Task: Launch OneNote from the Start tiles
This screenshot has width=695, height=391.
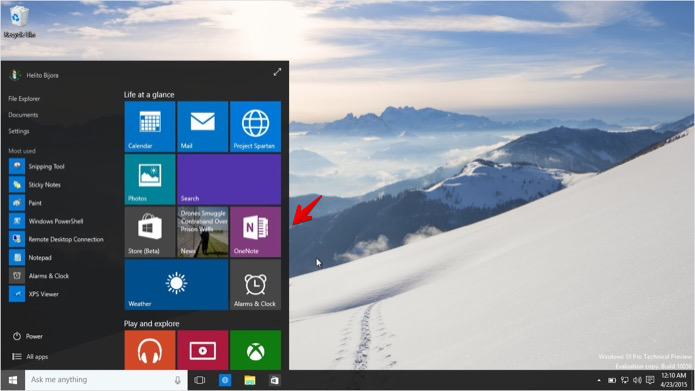Action: click(x=255, y=232)
